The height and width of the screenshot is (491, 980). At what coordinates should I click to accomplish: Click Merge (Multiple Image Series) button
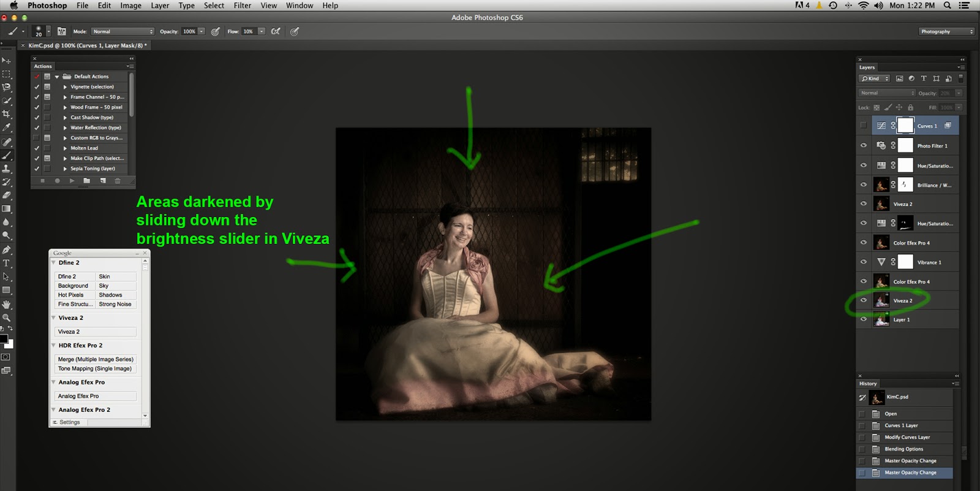pyautogui.click(x=96, y=359)
